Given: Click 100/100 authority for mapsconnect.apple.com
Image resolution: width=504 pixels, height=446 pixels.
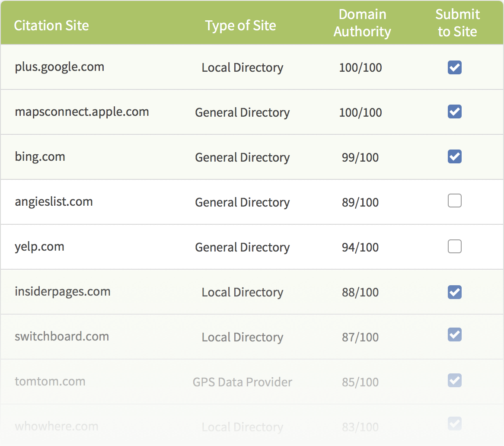Looking at the screenshot, I should click(x=360, y=113).
